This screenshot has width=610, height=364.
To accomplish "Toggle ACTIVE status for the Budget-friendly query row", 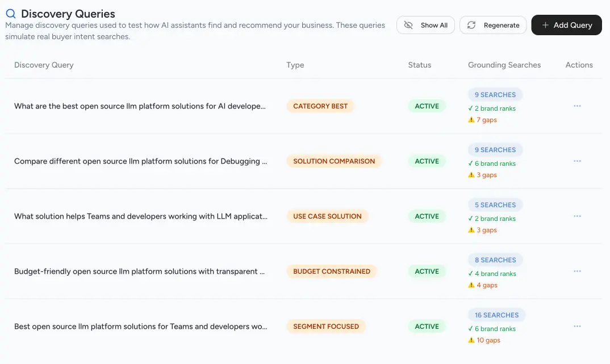I will click(x=427, y=271).
